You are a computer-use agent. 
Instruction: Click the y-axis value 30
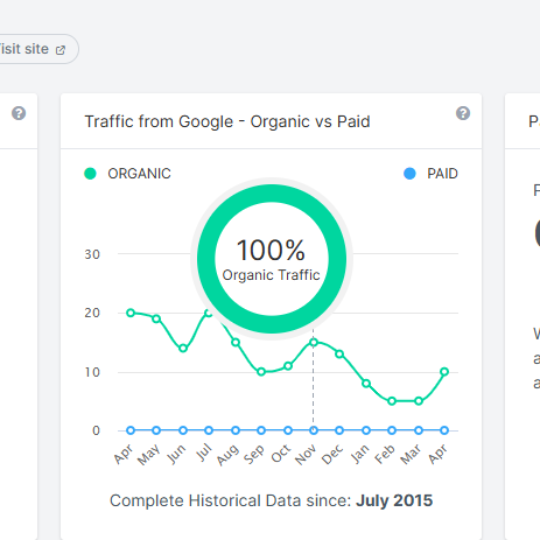92,255
